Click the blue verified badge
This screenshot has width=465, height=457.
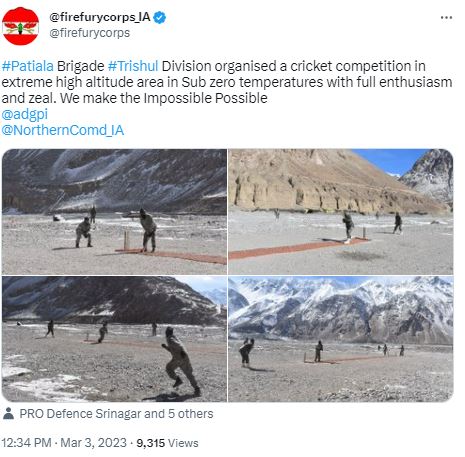coord(160,17)
